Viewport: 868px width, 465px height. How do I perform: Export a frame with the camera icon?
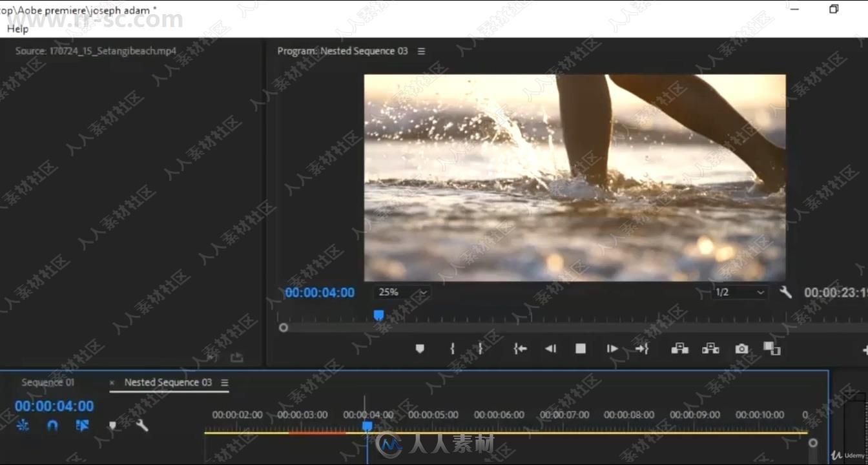coord(741,349)
